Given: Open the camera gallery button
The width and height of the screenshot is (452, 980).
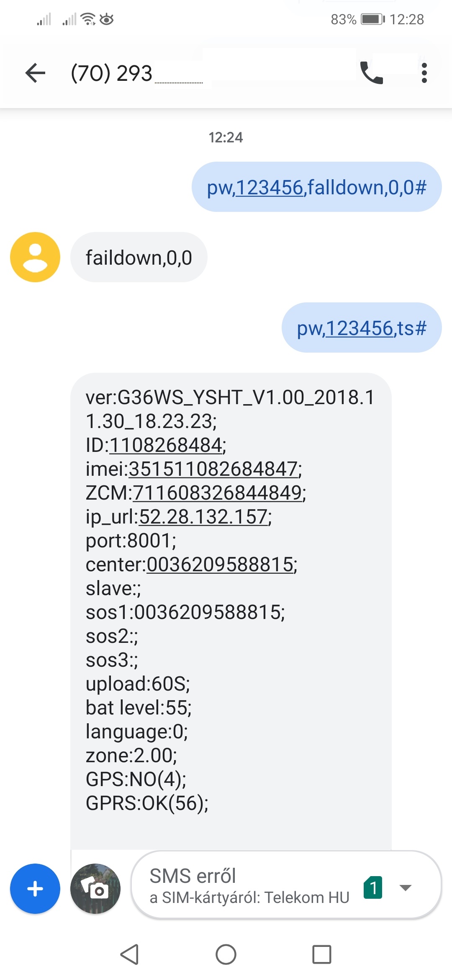Looking at the screenshot, I should 95,889.
